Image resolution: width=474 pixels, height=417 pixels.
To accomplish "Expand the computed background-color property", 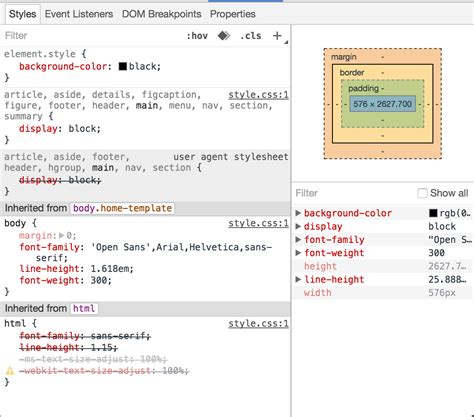I will coord(298,213).
